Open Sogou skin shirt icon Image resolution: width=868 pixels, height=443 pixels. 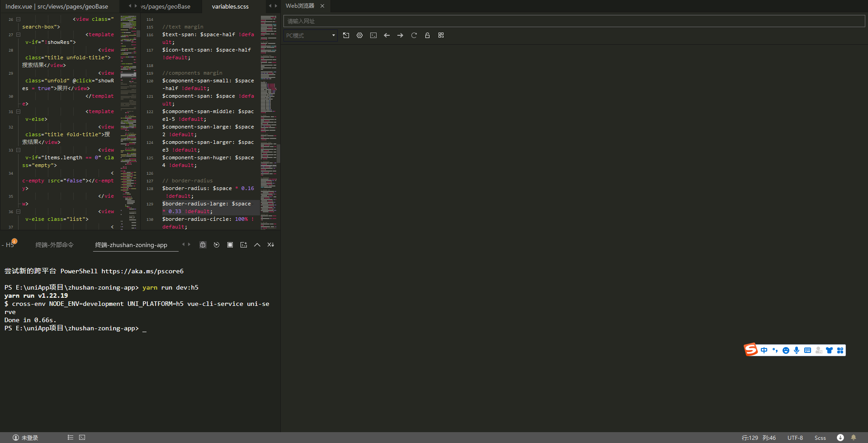click(829, 350)
